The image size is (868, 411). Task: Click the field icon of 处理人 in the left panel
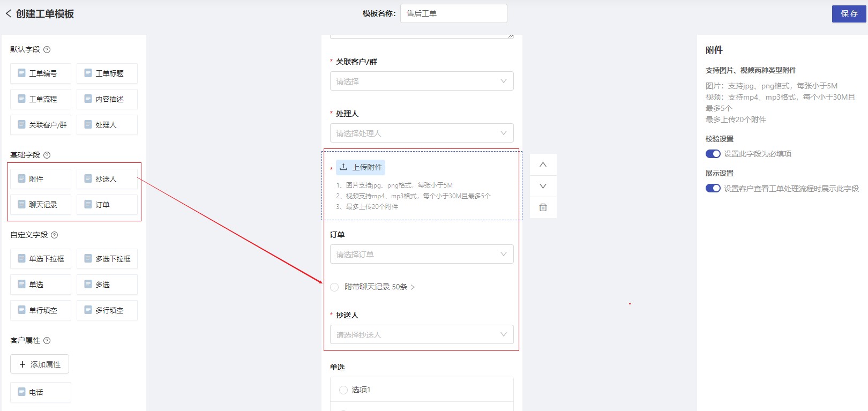pos(88,124)
